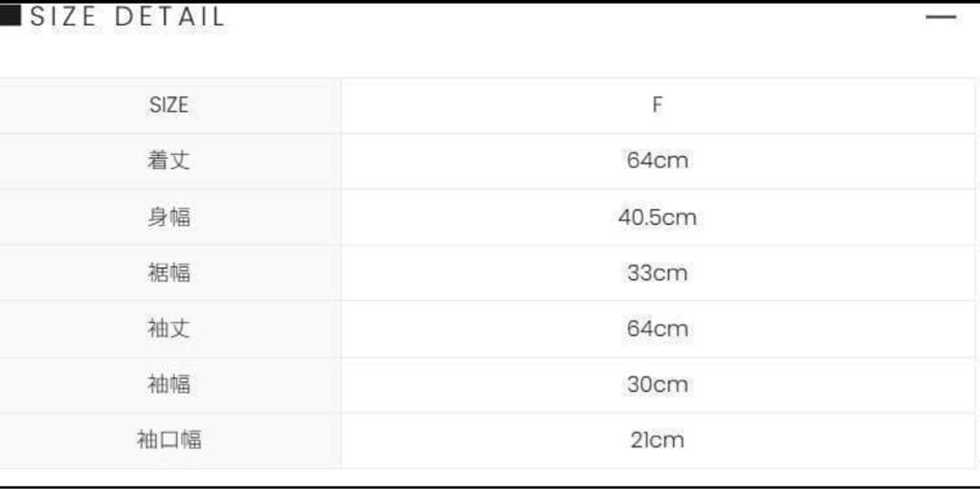Click the SIZE DETAIL heading text
The height and width of the screenshot is (489, 980).
[x=127, y=16]
